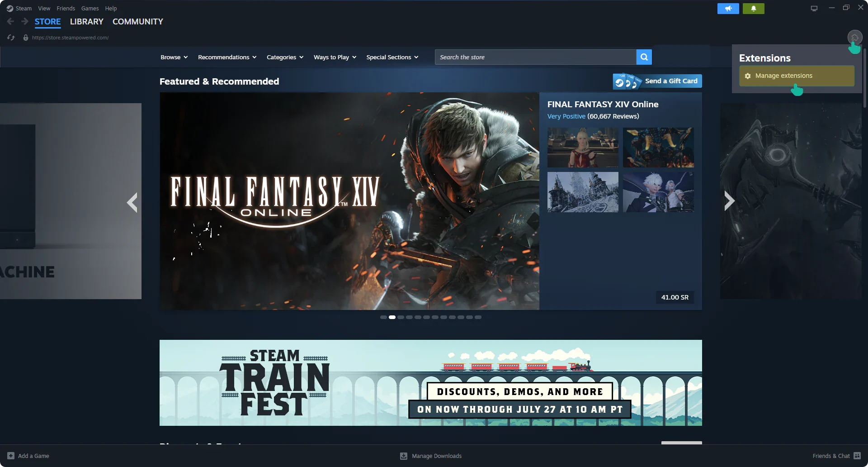This screenshot has width=868, height=467.
Task: Click the Search the store field
Action: [x=535, y=57]
